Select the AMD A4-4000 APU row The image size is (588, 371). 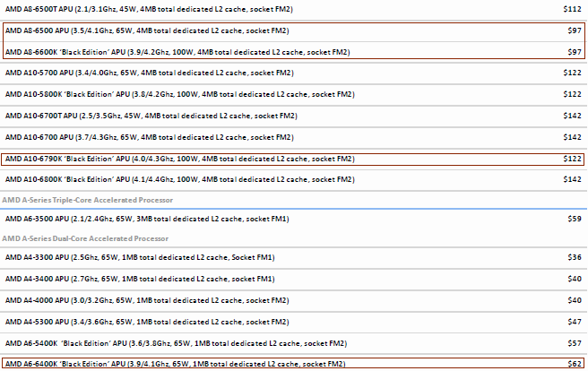pyautogui.click(x=147, y=300)
